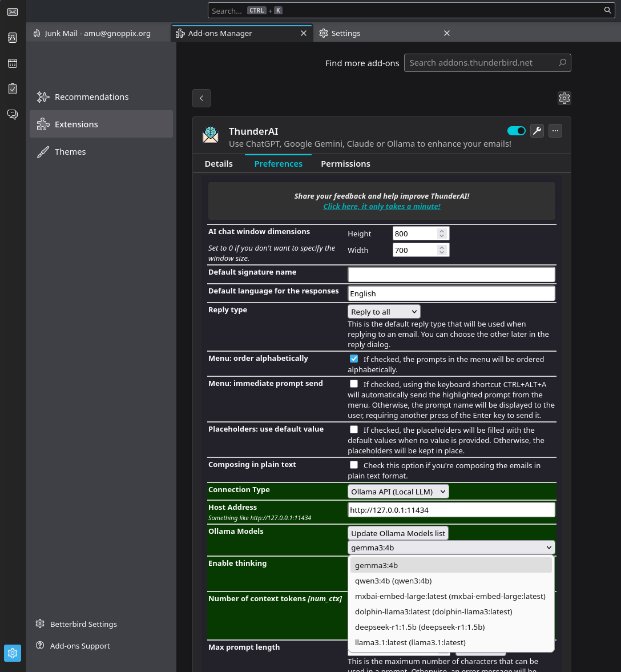
Task: Expand the Connection Type dropdown
Action: pos(398,492)
